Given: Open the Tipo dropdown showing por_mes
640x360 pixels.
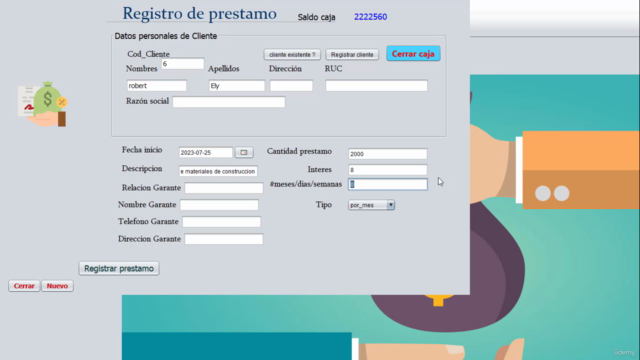Looking at the screenshot, I should [371, 205].
